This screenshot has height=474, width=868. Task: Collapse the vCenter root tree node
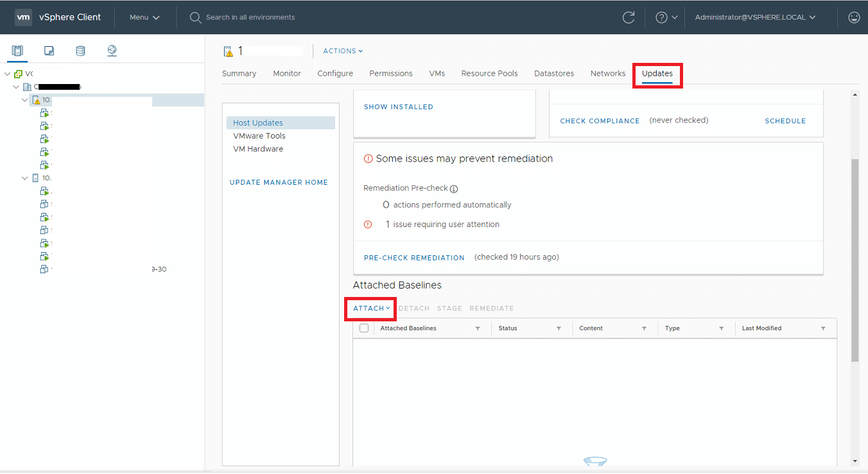(7, 74)
